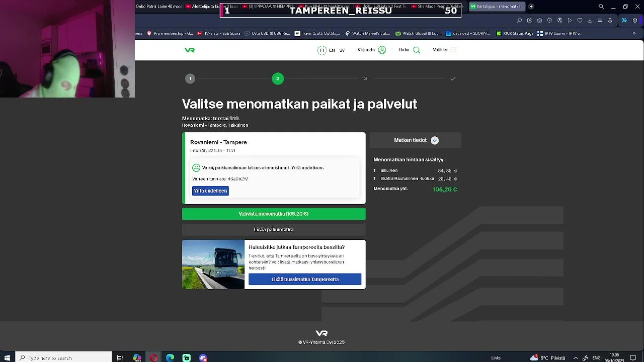Viewport: 644px width, 362px height.
Task: Open Pro membership bookmark
Action: tap(170, 34)
